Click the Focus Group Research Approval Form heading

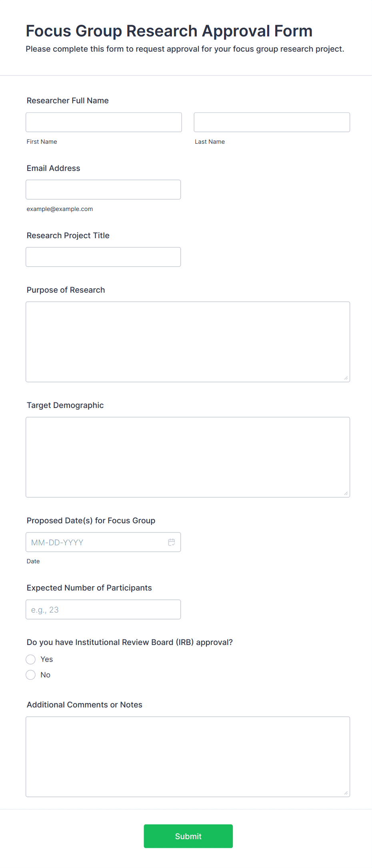[169, 31]
